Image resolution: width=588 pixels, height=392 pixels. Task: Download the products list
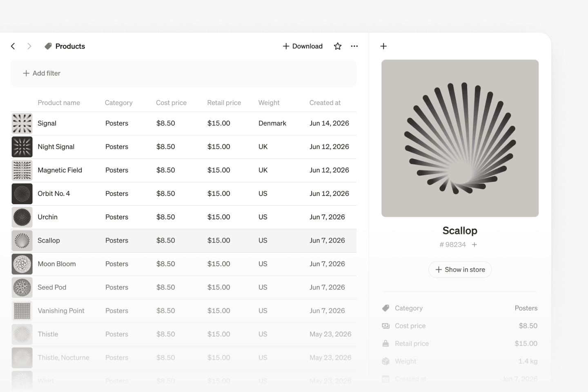(x=303, y=46)
